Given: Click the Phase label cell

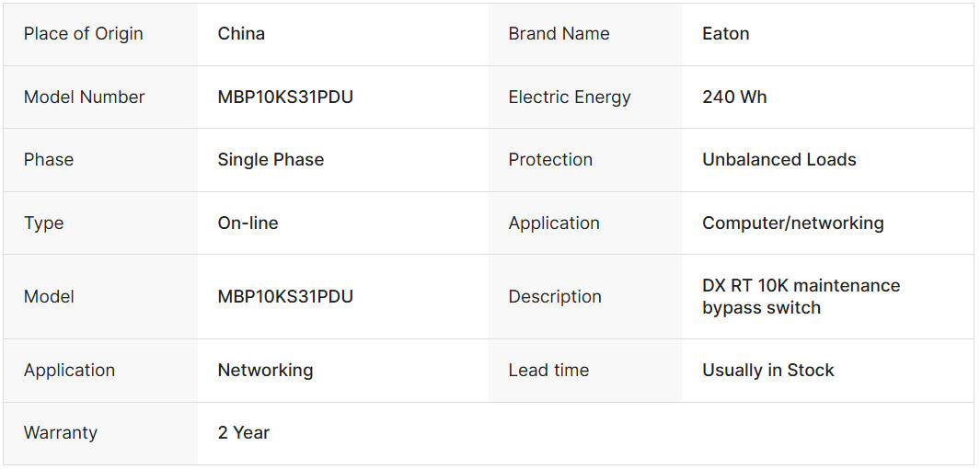Looking at the screenshot, I should (x=49, y=160).
